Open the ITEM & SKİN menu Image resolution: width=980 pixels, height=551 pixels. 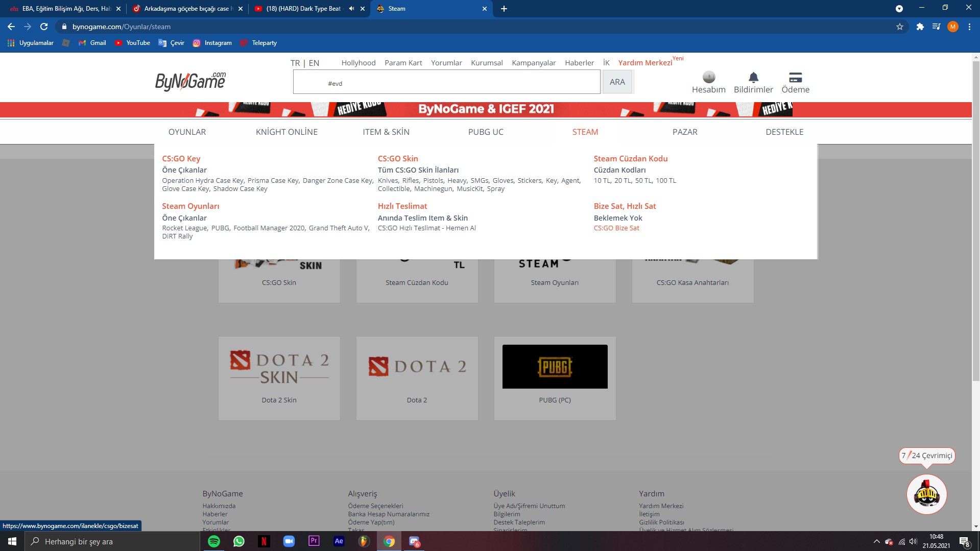pyautogui.click(x=386, y=132)
